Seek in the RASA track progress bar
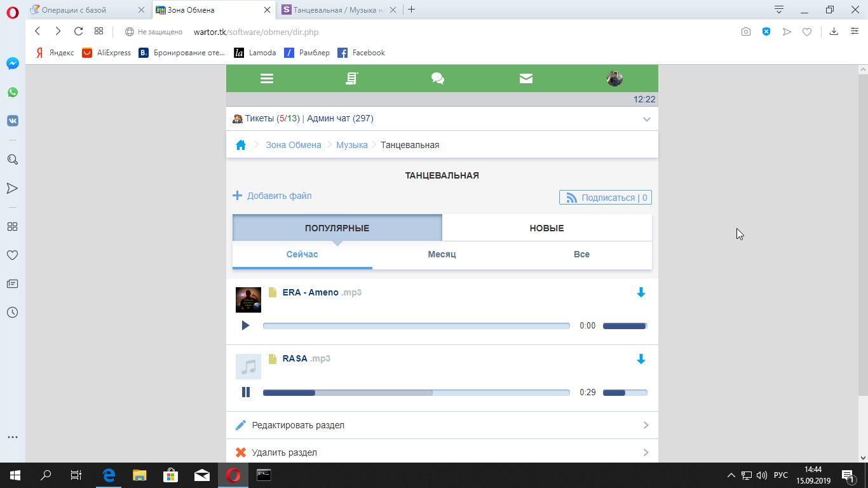 pos(416,393)
